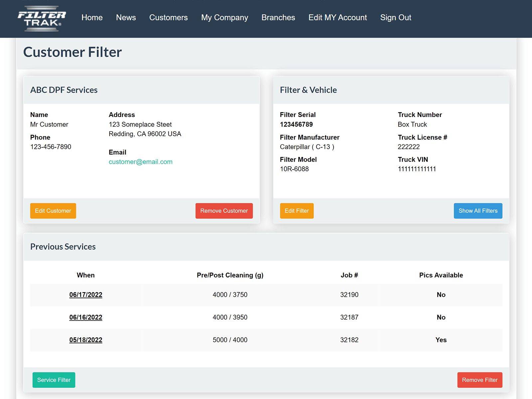Click job number 32190
This screenshot has width=532, height=399.
pos(349,295)
